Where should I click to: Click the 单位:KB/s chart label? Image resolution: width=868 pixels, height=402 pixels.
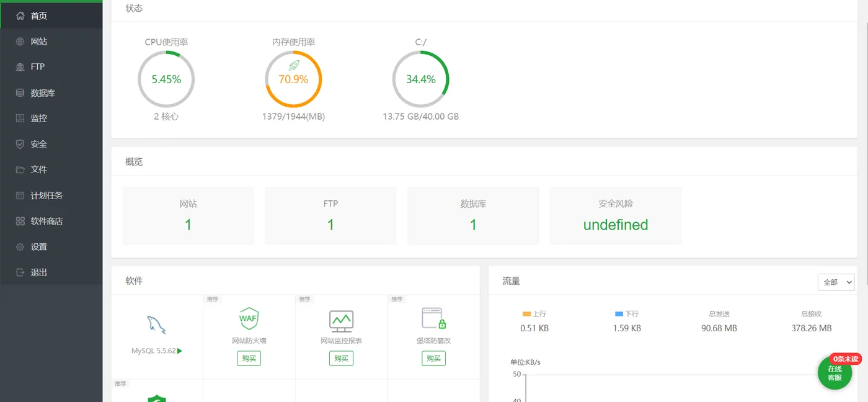coord(525,362)
